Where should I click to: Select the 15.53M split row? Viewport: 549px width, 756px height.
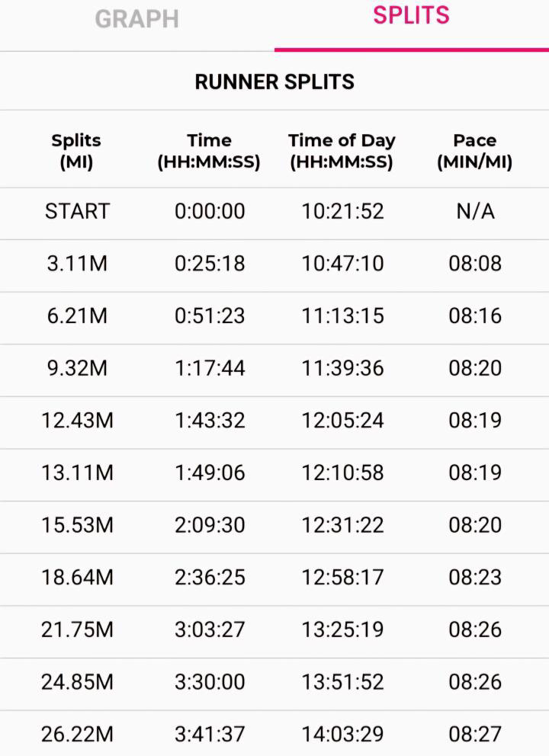tap(274, 526)
